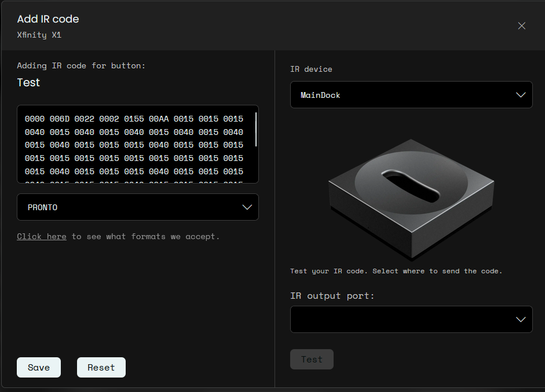Open the empty IR output port dropdown
Image resolution: width=545 pixels, height=392 pixels.
[411, 320]
